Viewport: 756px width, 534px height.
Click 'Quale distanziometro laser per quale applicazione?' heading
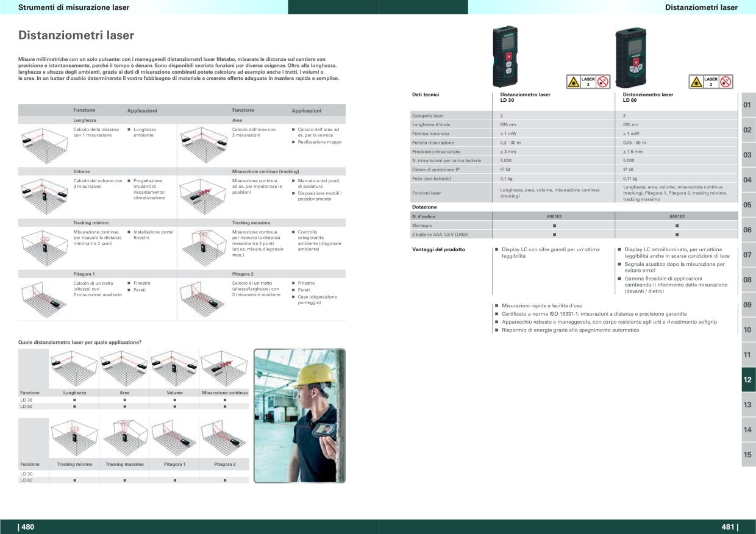(80, 343)
